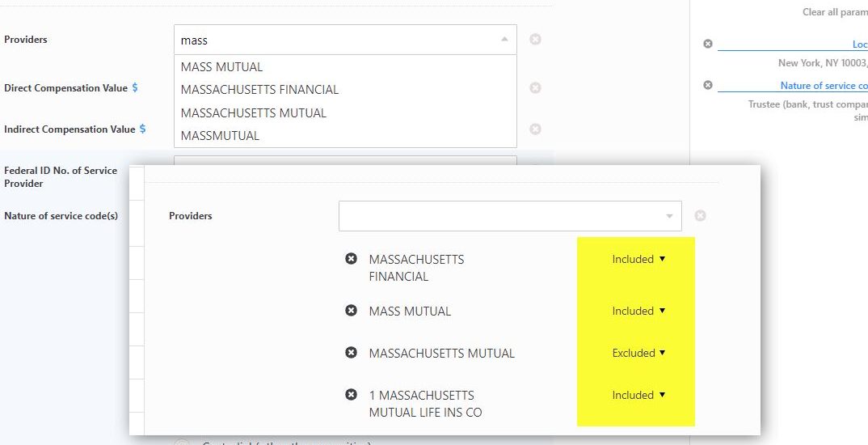Clear the Indirect Compensation Value row
Screen dimensions: 868x445
(x=535, y=129)
